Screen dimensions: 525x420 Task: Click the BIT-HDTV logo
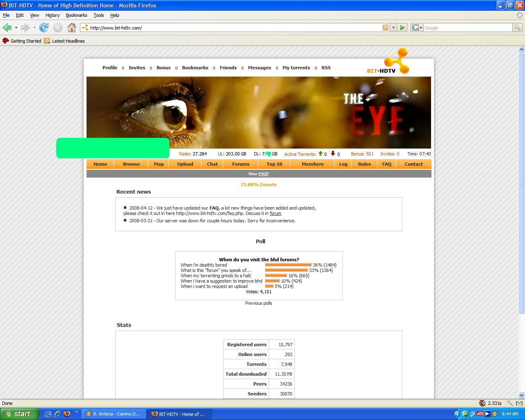[388, 62]
